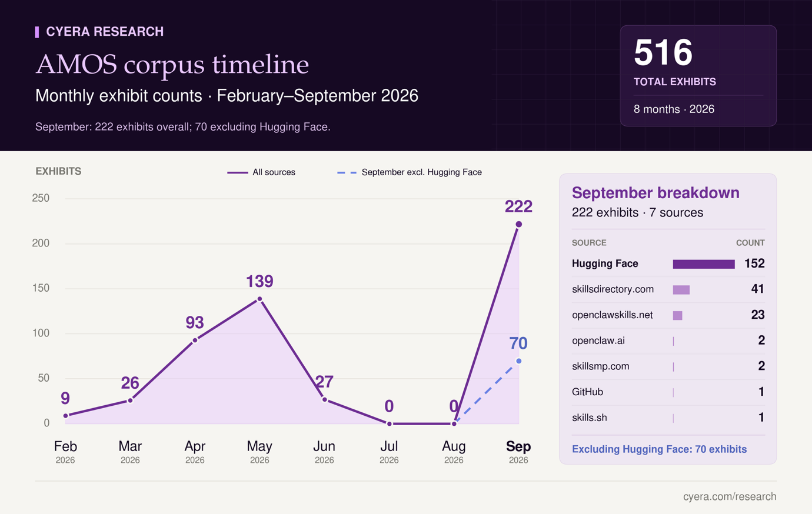Click the light purple skillsdirectory.com bar

(x=681, y=290)
